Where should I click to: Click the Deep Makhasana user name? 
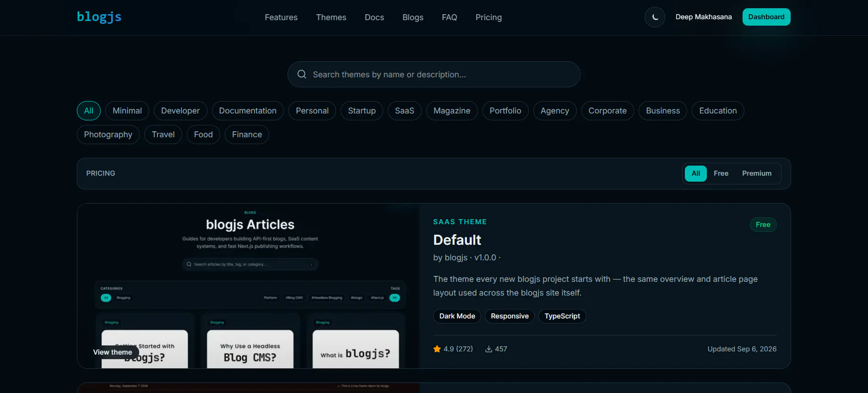(x=704, y=17)
